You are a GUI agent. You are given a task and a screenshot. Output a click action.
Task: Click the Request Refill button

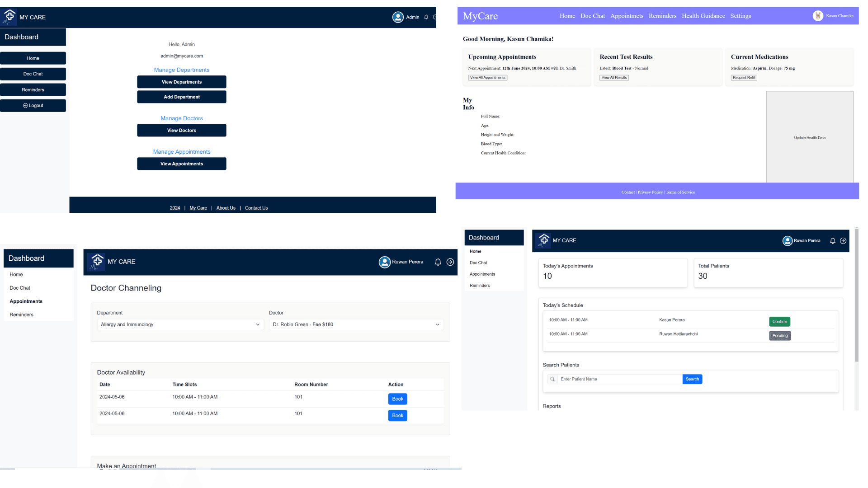[744, 77]
